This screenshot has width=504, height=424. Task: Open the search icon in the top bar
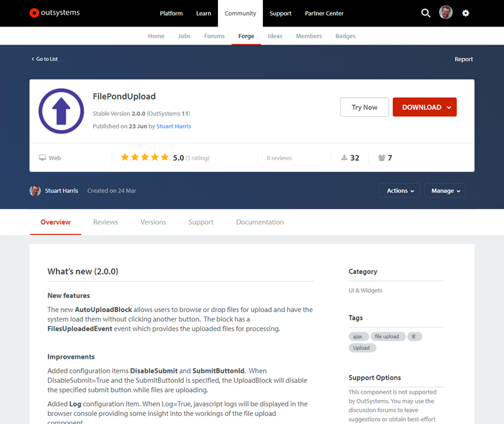tap(426, 12)
